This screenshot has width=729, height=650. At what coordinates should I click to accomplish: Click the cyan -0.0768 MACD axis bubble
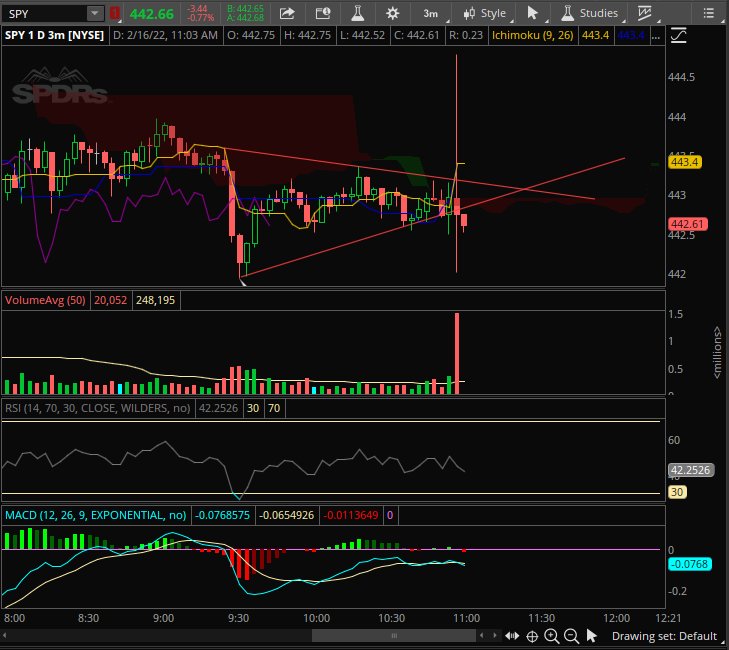690,564
